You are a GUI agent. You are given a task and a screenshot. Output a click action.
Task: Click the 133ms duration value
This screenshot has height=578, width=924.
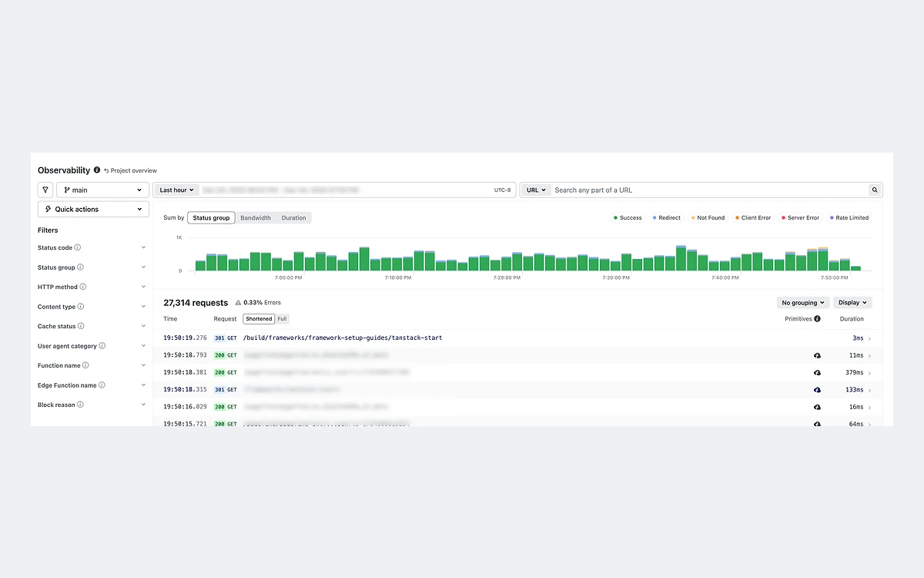click(853, 390)
